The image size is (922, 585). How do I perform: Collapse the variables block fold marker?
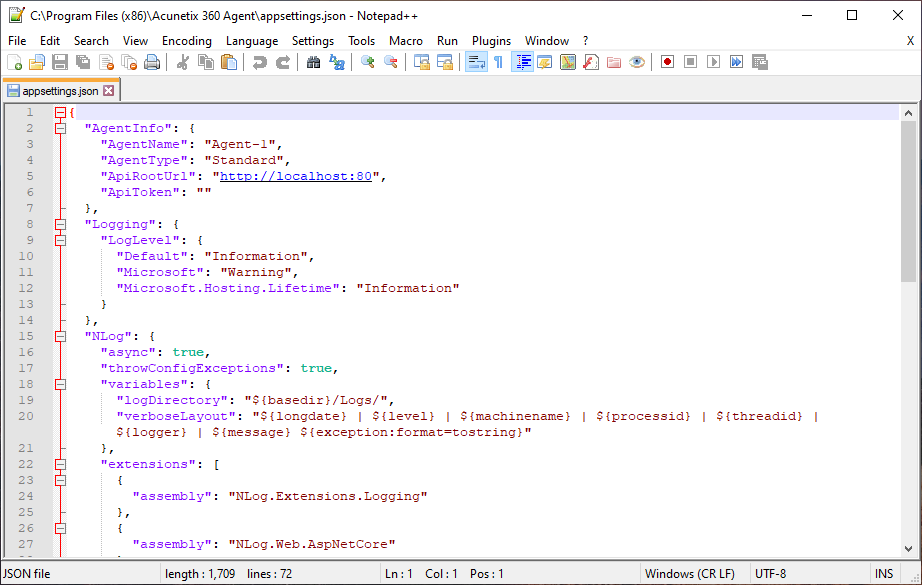pos(60,385)
